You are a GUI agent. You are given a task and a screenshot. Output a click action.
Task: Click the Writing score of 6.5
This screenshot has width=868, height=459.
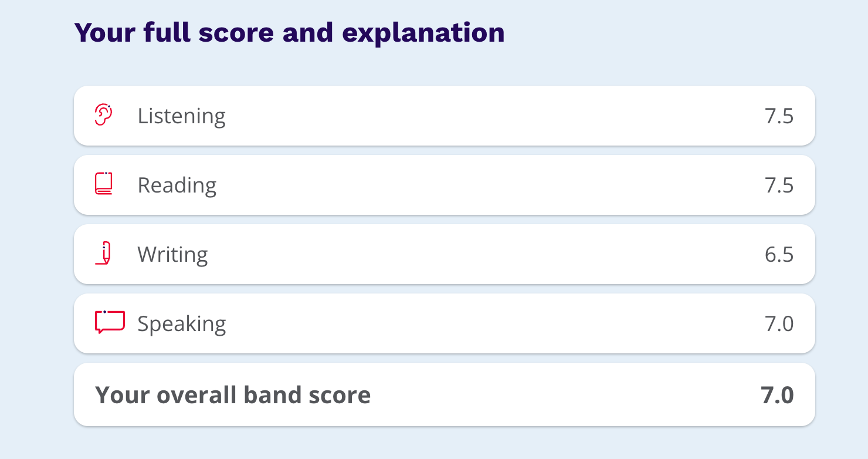[779, 255]
